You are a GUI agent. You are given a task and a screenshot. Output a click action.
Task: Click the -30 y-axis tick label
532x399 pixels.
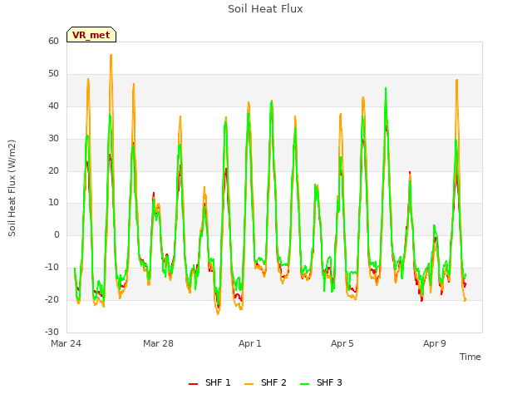tap(52, 332)
